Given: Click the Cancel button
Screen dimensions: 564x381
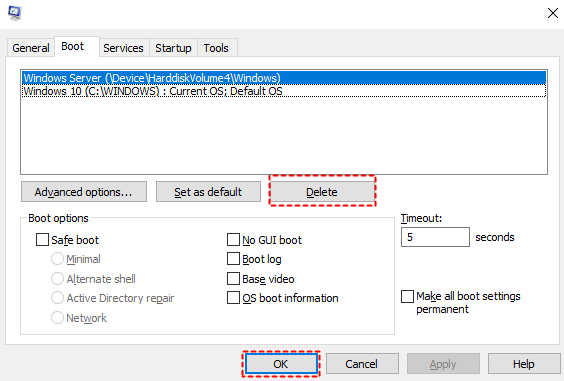Looking at the screenshot, I should pos(362,364).
